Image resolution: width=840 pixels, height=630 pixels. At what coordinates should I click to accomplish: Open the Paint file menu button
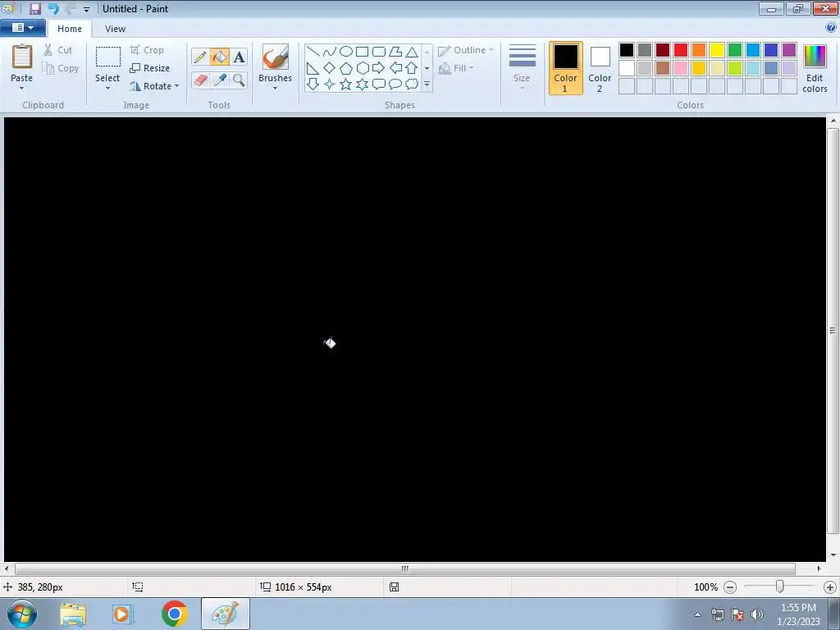pyautogui.click(x=22, y=28)
